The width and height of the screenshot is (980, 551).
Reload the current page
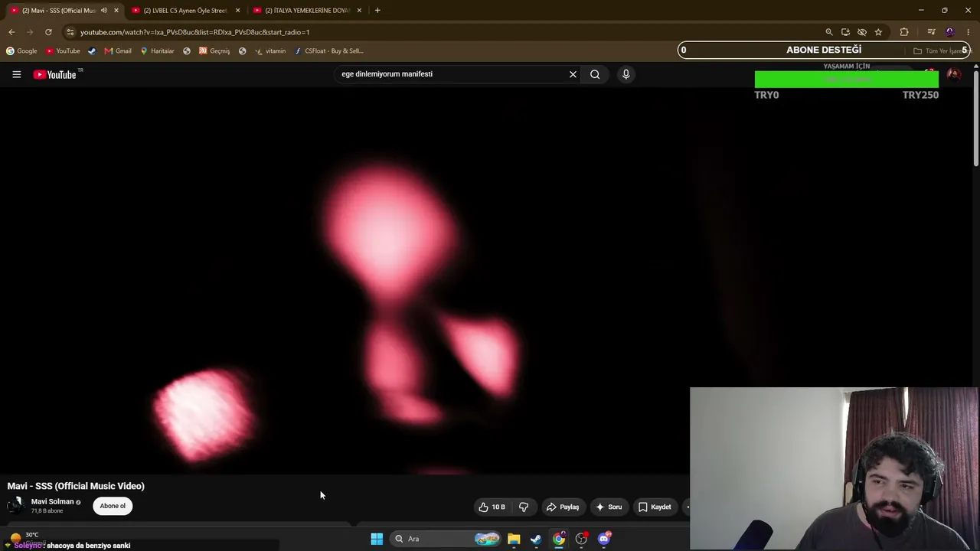pos(48,32)
